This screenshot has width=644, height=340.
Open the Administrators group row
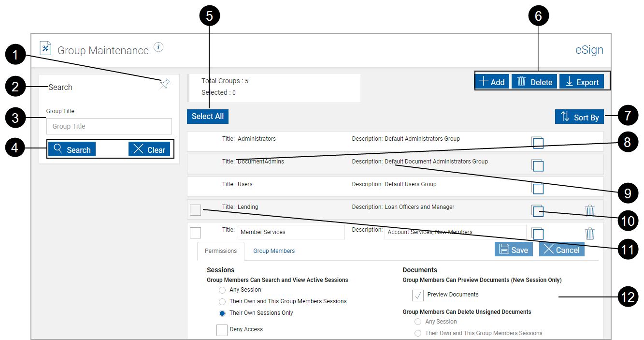[x=395, y=141]
